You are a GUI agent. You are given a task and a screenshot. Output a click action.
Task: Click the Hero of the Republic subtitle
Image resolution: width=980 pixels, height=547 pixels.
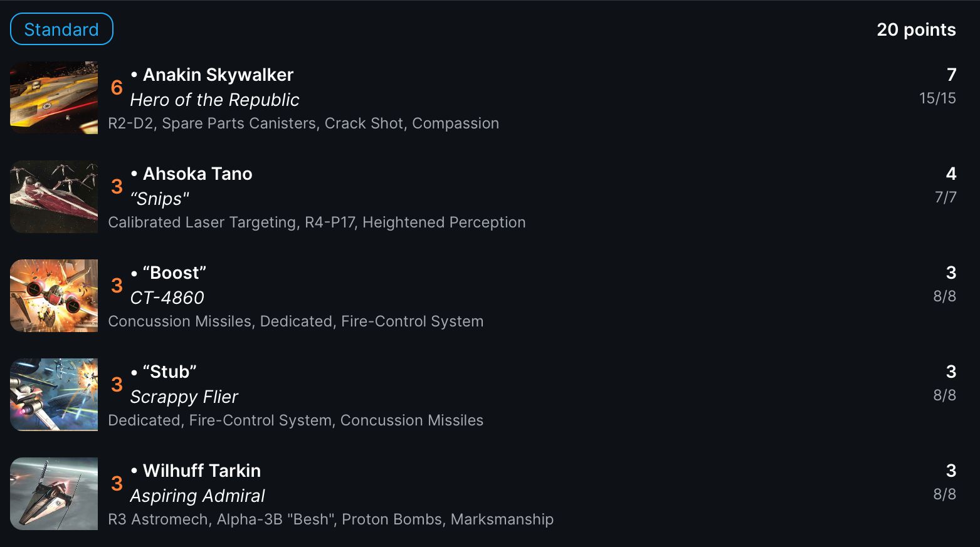(214, 100)
